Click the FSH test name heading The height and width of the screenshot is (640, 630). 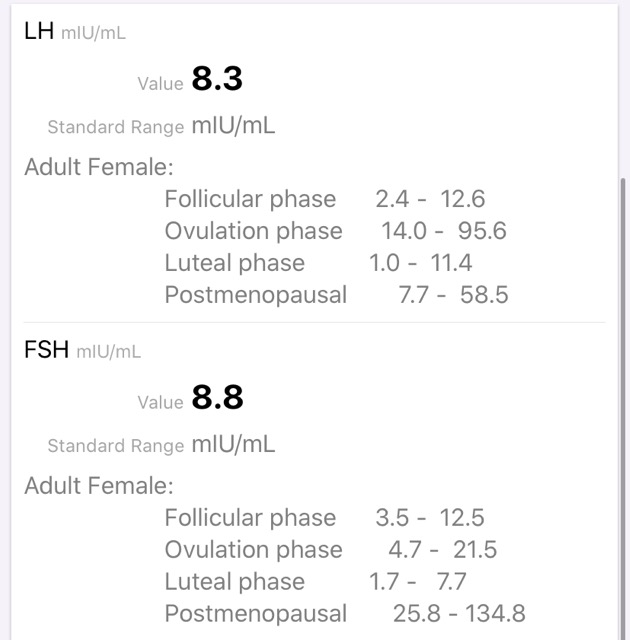47,350
